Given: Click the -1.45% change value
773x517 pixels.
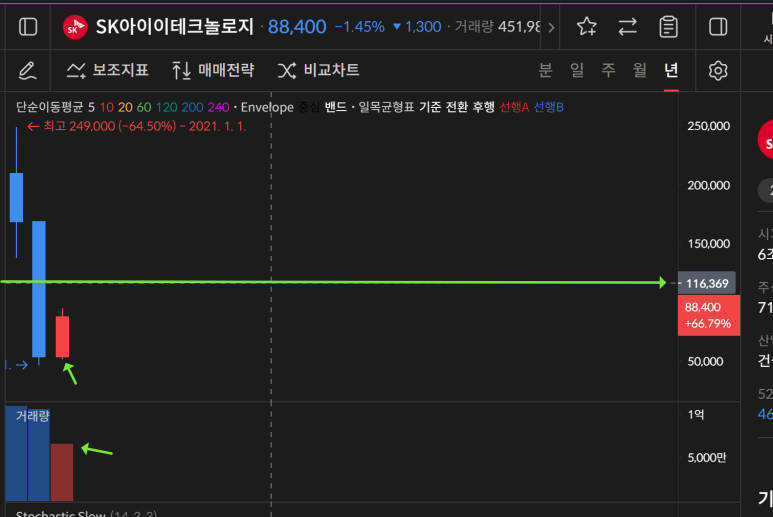Looking at the screenshot, I should point(360,27).
